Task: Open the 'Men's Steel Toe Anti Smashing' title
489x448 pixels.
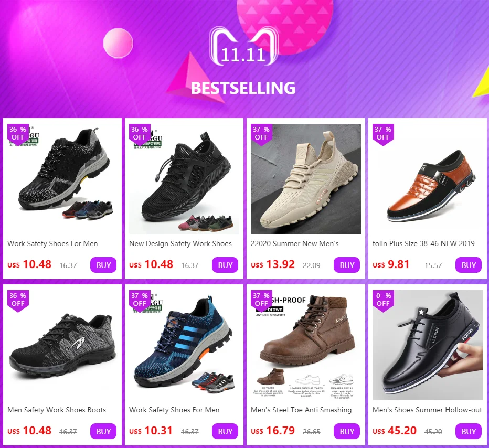Action: (x=301, y=410)
